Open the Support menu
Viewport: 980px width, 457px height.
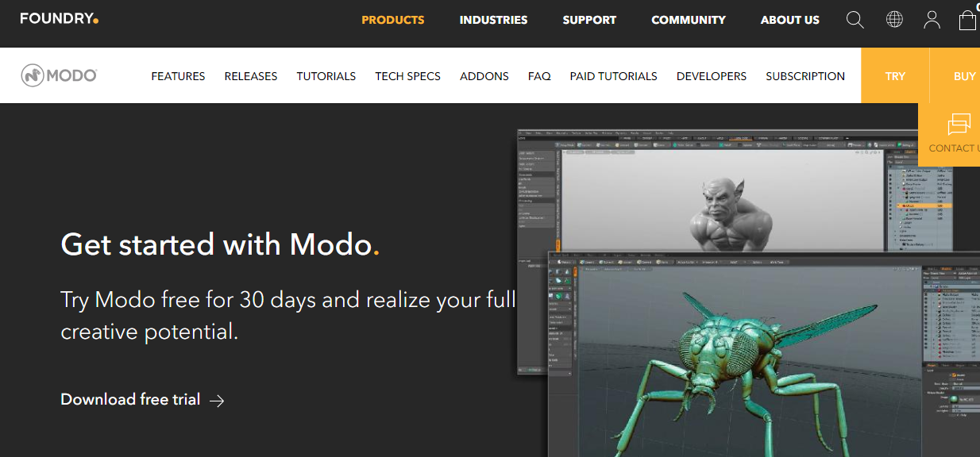pos(589,20)
